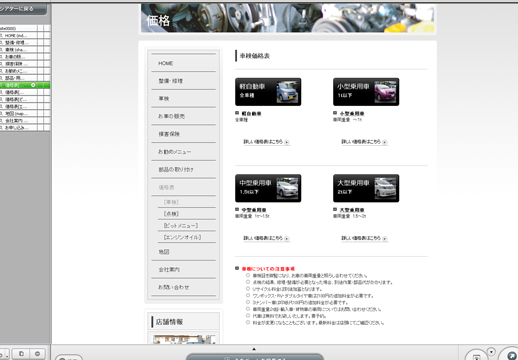Image resolution: width=518 pixels, height=360 pixels.
Task: Open 部品の取り付け in the page navigation menu
Action: point(183,169)
